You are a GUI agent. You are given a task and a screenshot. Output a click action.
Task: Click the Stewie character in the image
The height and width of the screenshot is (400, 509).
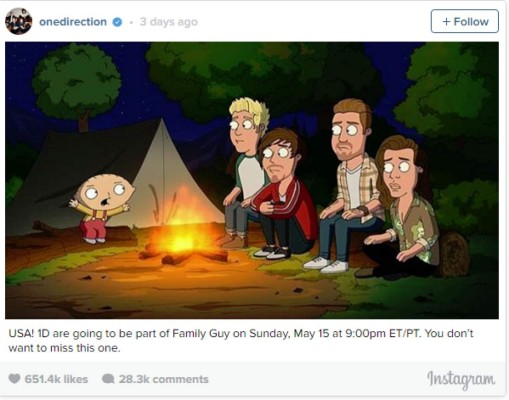pyautogui.click(x=102, y=207)
